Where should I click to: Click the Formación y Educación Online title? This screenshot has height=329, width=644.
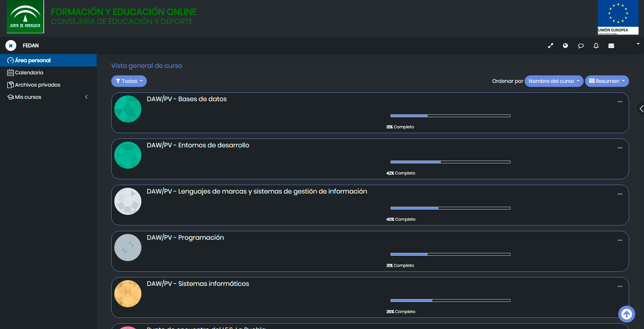click(124, 12)
